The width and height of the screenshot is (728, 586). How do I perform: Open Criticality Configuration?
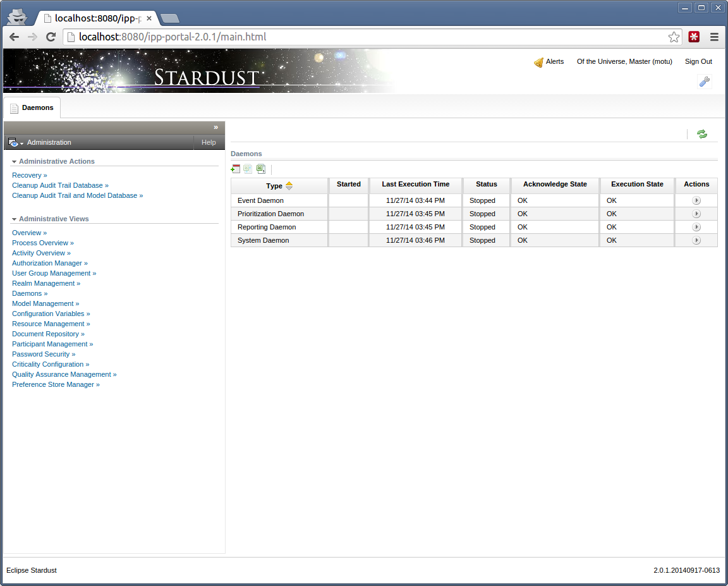pos(51,365)
